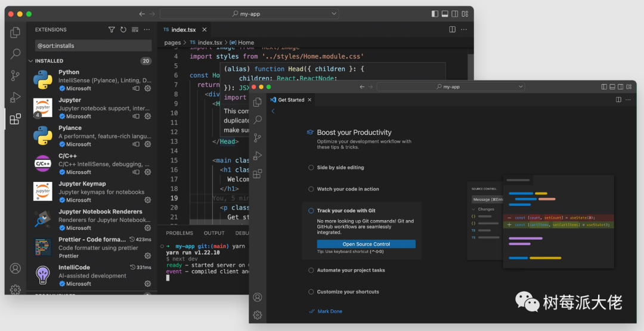Mark Track your code with Git circle

311,211
